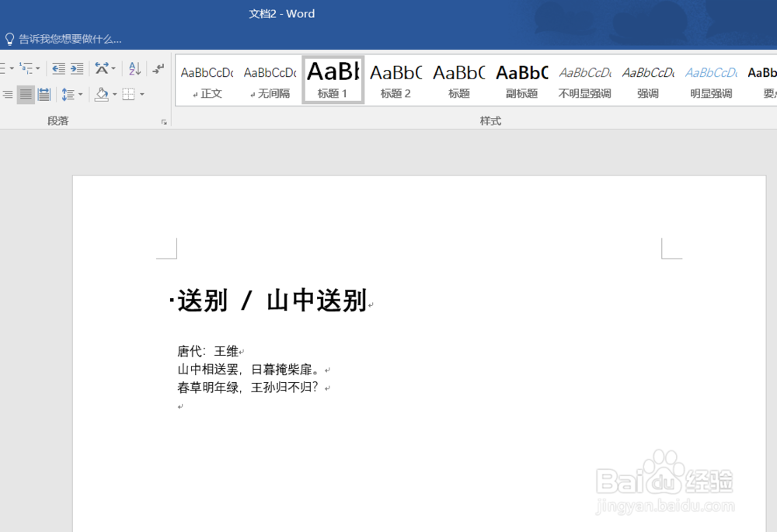The width and height of the screenshot is (777, 532).
Task: Click the Line and Paragraph Spacing icon
Action: (68, 94)
